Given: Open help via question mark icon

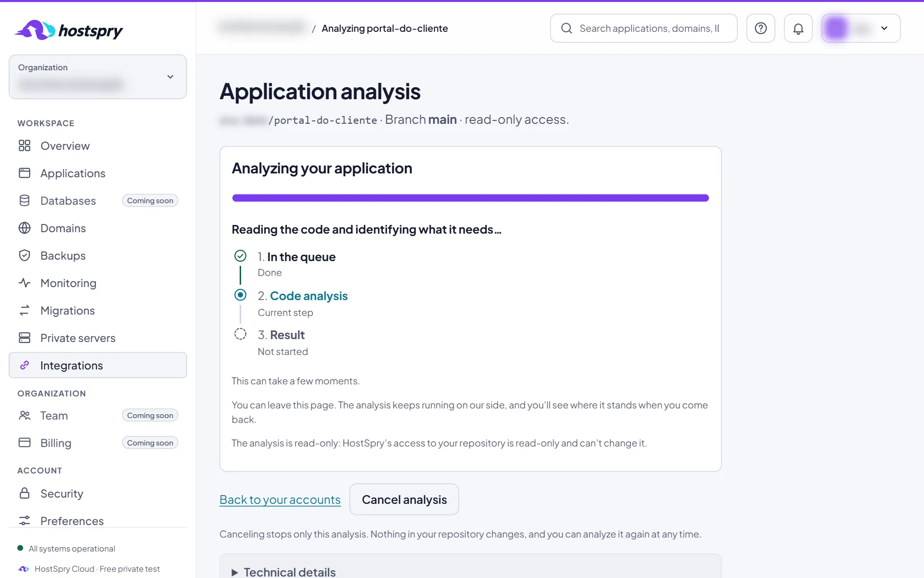Looking at the screenshot, I should tap(760, 28).
